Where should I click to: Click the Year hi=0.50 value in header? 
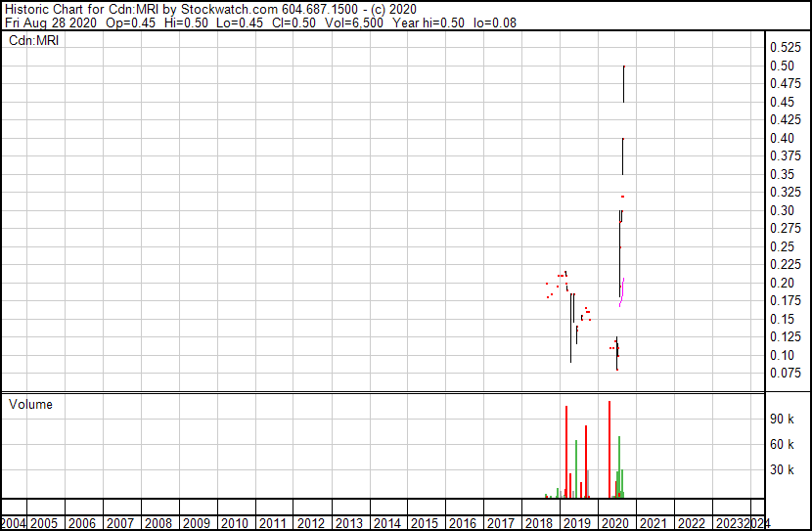429,22
